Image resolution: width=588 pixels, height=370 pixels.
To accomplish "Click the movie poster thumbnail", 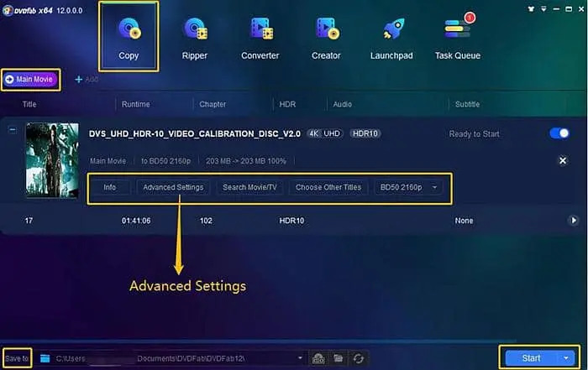I will [x=52, y=160].
